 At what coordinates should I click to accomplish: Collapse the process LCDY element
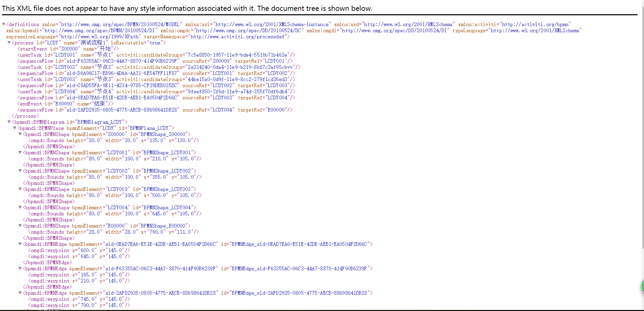9,43
